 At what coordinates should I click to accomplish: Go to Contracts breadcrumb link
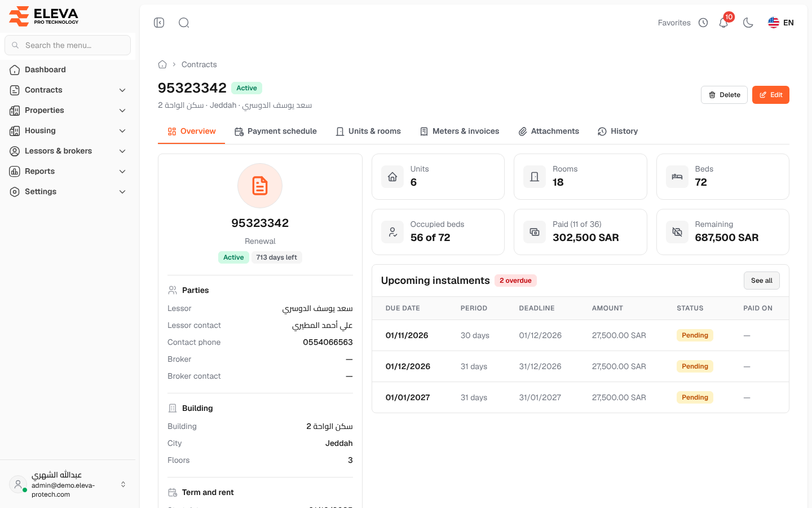tap(199, 64)
